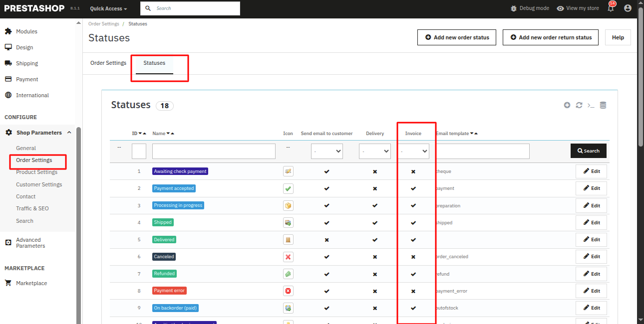Click the ID filter input field
The width and height of the screenshot is (644, 324).
(139, 151)
